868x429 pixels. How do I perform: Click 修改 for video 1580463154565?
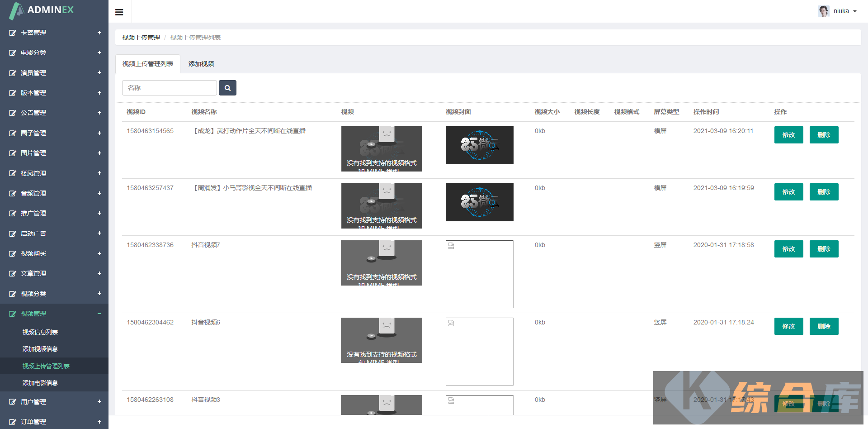point(789,135)
